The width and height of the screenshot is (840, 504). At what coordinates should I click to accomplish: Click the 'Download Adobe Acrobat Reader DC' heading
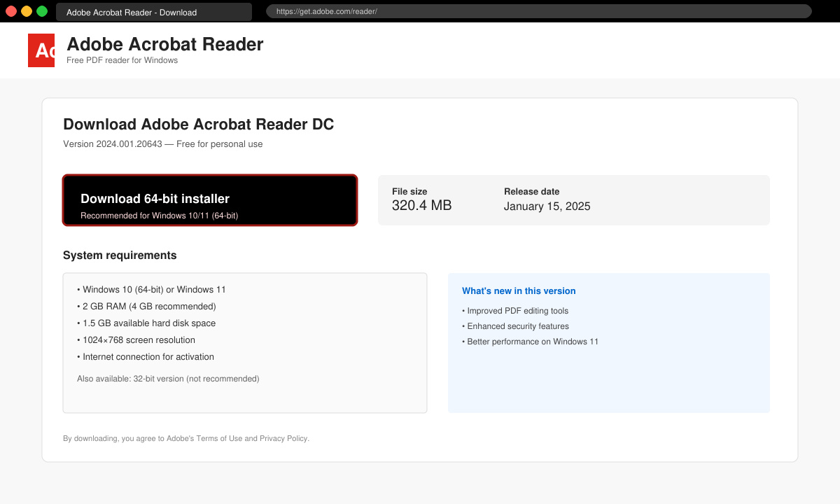(x=199, y=125)
